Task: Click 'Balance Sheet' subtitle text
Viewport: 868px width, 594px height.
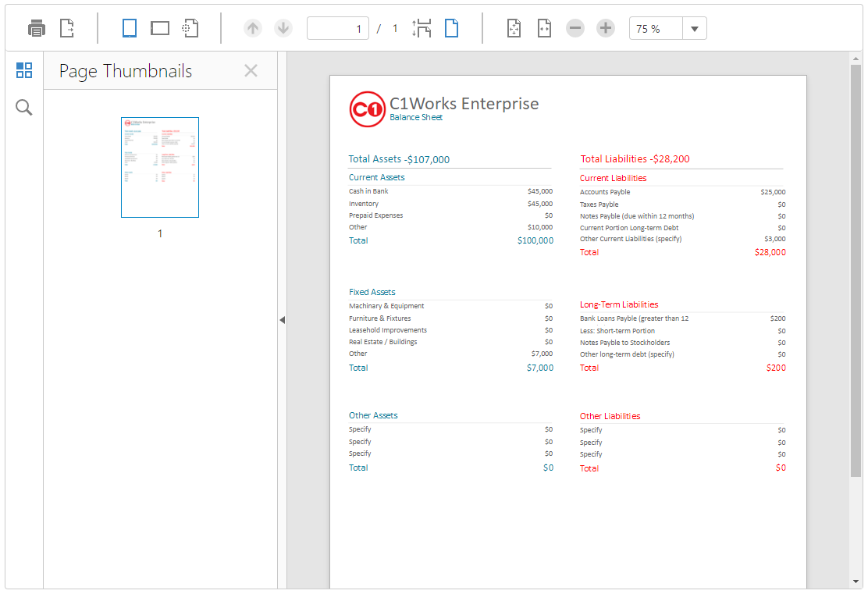Action: pos(416,117)
